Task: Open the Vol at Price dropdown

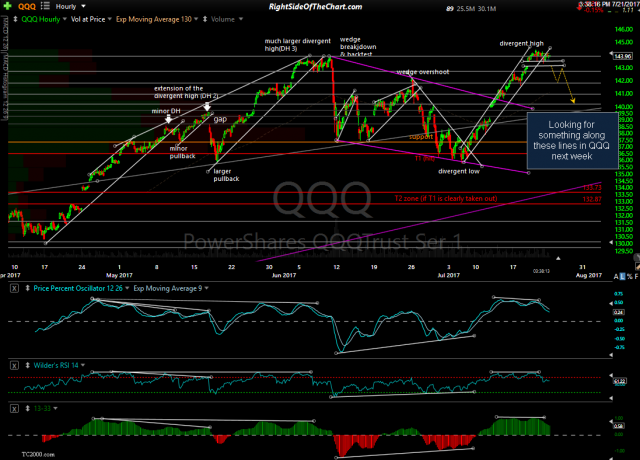Action: pos(91,19)
